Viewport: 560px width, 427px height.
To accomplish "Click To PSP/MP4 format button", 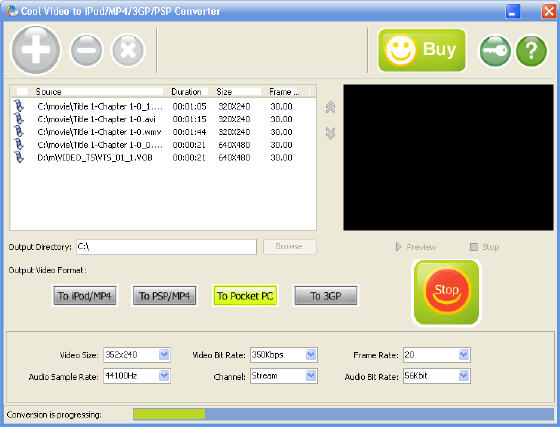I will (165, 296).
